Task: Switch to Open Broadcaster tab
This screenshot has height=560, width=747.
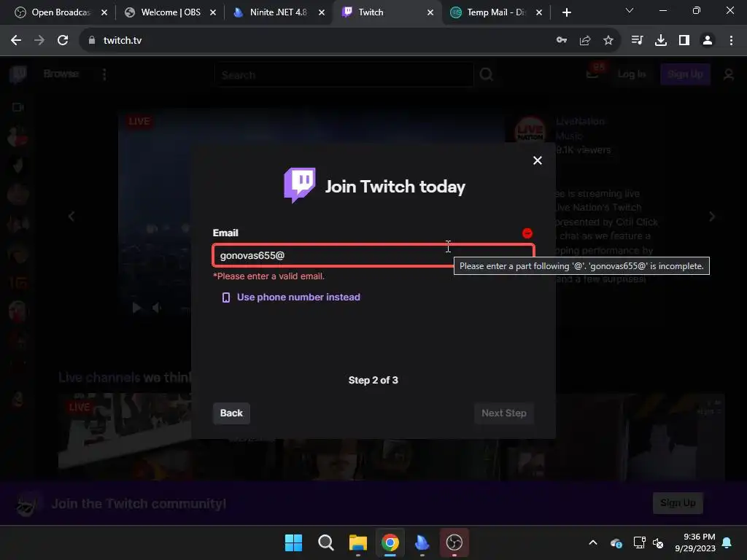Action: (x=61, y=12)
